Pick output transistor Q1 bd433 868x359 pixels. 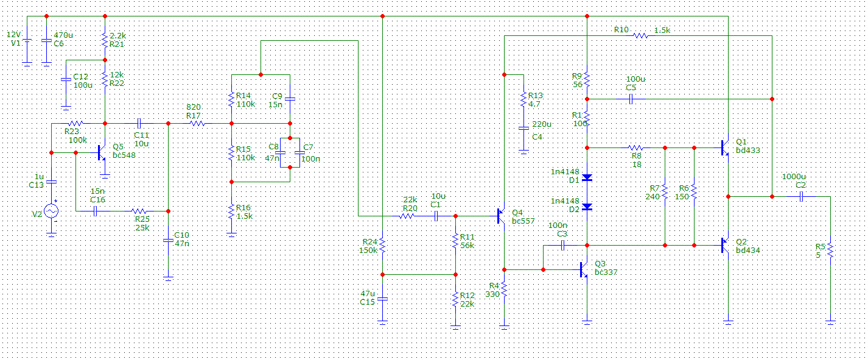coord(725,148)
